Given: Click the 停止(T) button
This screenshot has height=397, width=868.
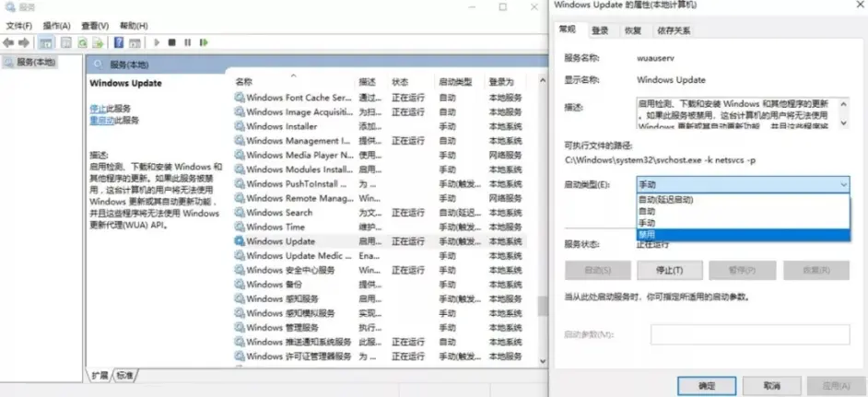Looking at the screenshot, I should (x=670, y=270).
